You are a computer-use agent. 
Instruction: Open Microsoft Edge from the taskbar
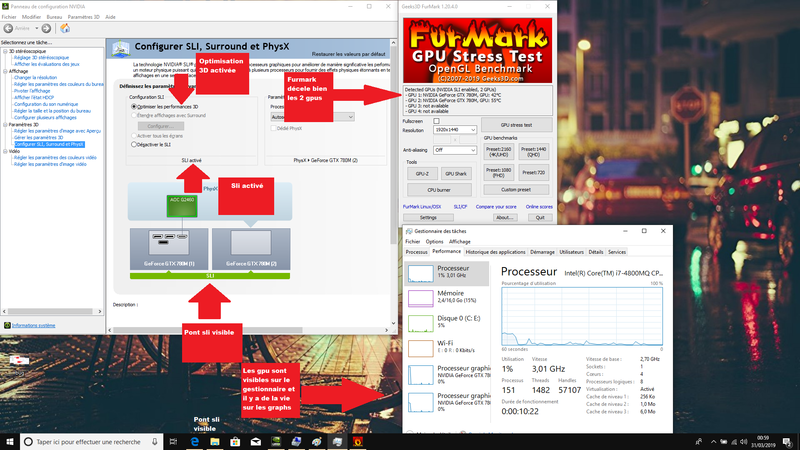click(x=195, y=441)
